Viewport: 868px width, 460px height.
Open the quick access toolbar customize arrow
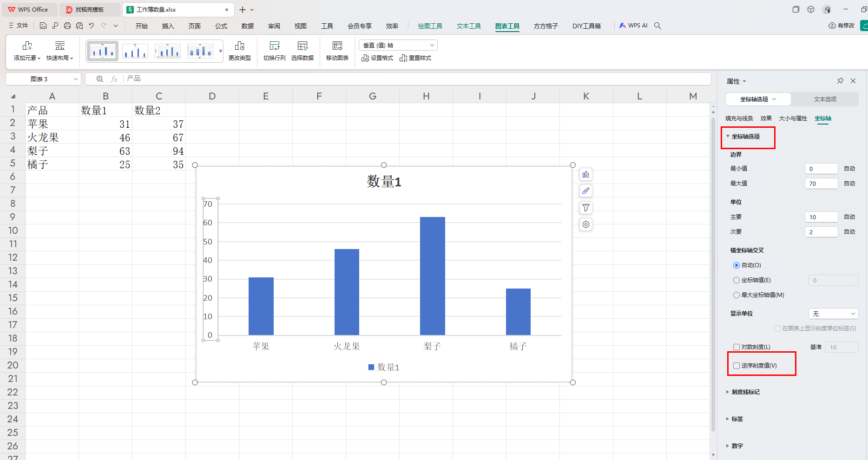(x=116, y=26)
